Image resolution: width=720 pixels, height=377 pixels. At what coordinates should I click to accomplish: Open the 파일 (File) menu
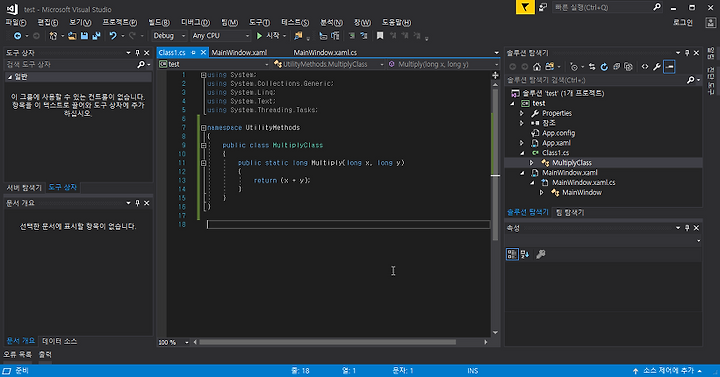pyautogui.click(x=16, y=23)
